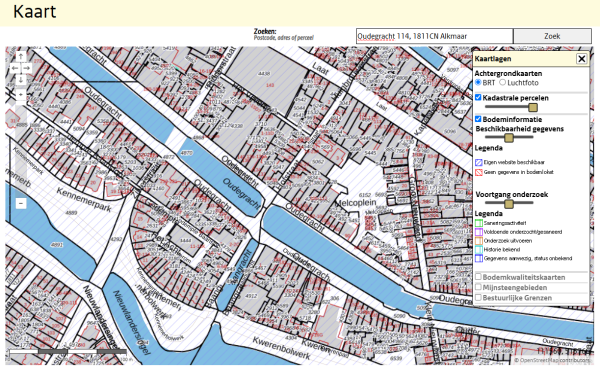Click Onderzoek uitvoeren legend swatch
This screenshot has width=600, height=370.
(x=479, y=241)
